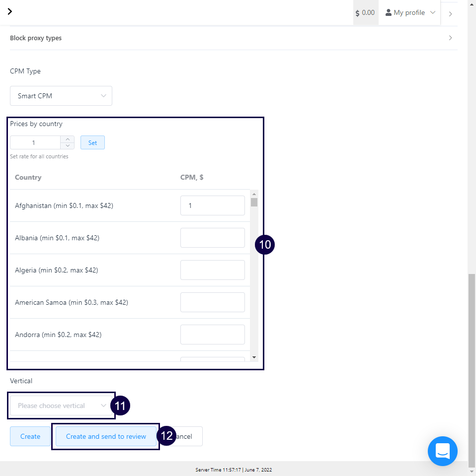Image resolution: width=476 pixels, height=476 pixels.
Task: Click the country list scroll down arrow
Action: point(254,357)
